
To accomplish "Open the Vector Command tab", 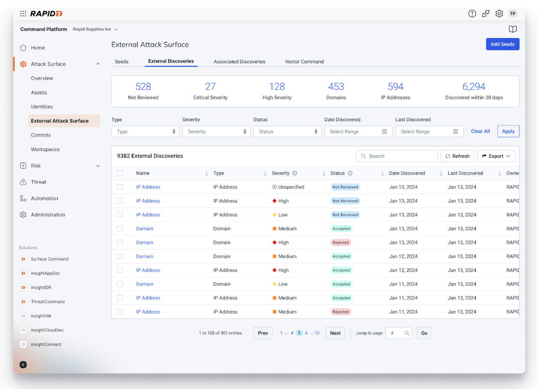I will [304, 61].
